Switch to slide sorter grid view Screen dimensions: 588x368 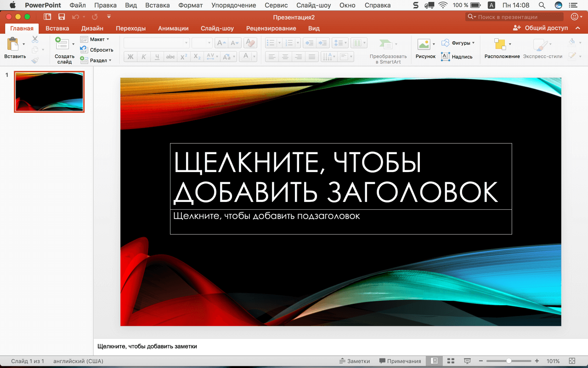451,361
